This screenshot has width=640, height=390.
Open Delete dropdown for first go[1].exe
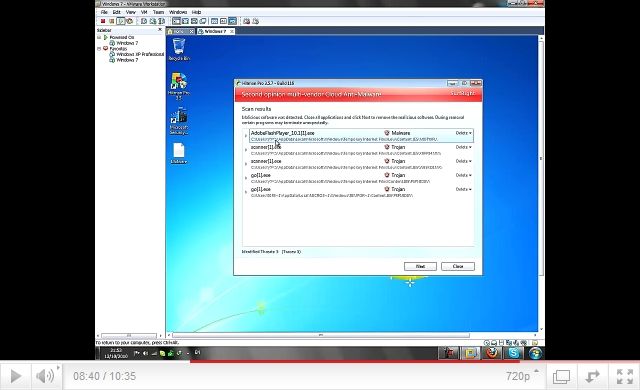click(x=464, y=175)
